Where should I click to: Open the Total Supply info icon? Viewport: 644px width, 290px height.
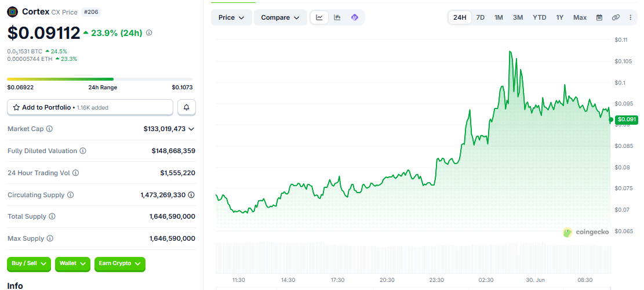tap(52, 216)
